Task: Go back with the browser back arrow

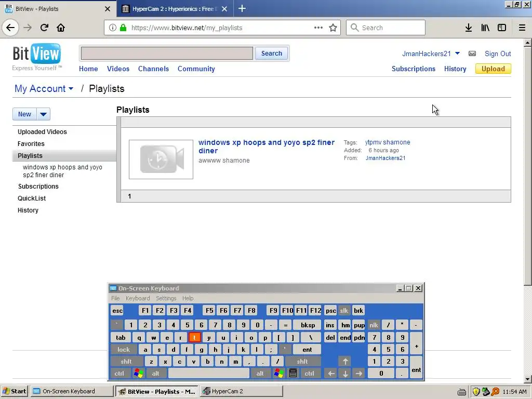Action: pyautogui.click(x=10, y=28)
